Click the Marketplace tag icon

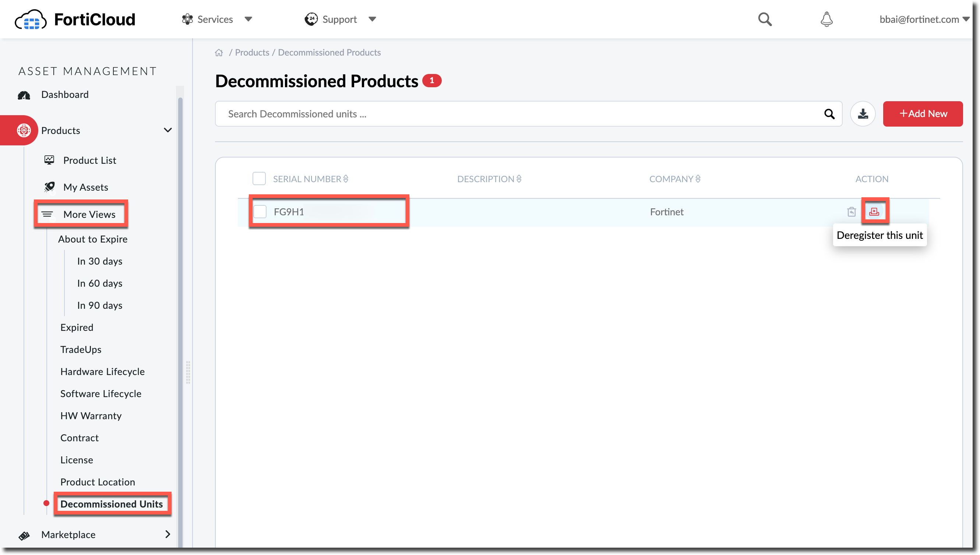24,535
